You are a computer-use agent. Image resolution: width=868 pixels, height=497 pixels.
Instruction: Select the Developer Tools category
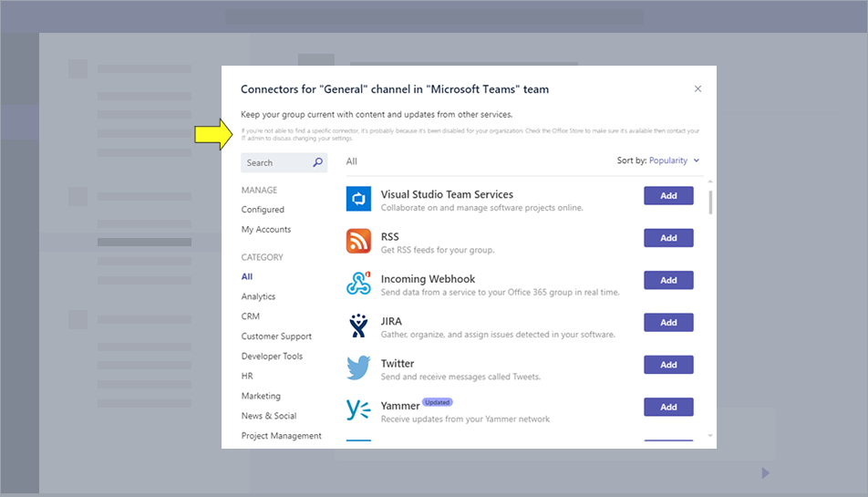tap(272, 356)
